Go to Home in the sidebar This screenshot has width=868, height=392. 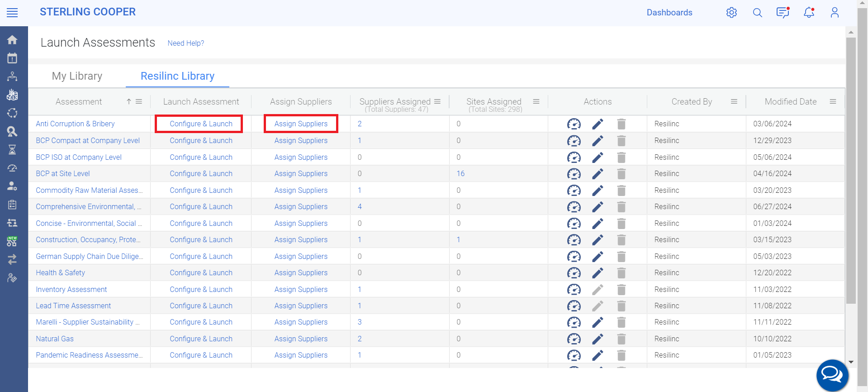pyautogui.click(x=12, y=40)
